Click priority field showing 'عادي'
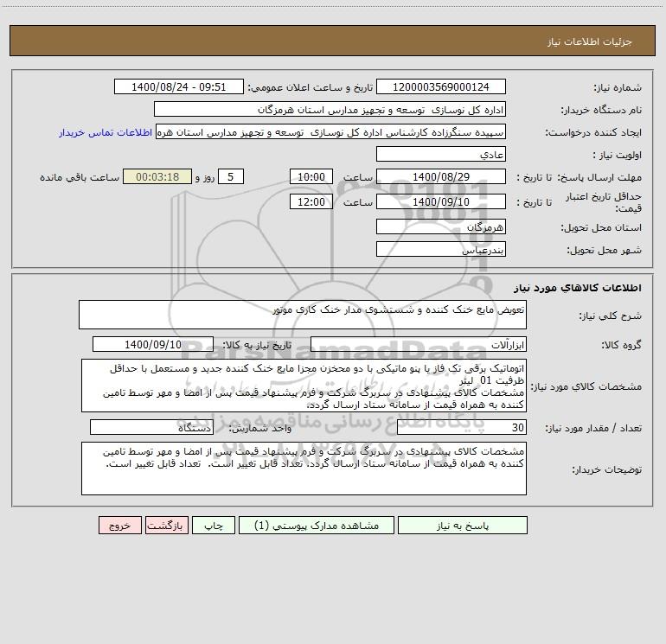The height and width of the screenshot is (644, 666). click(x=441, y=154)
